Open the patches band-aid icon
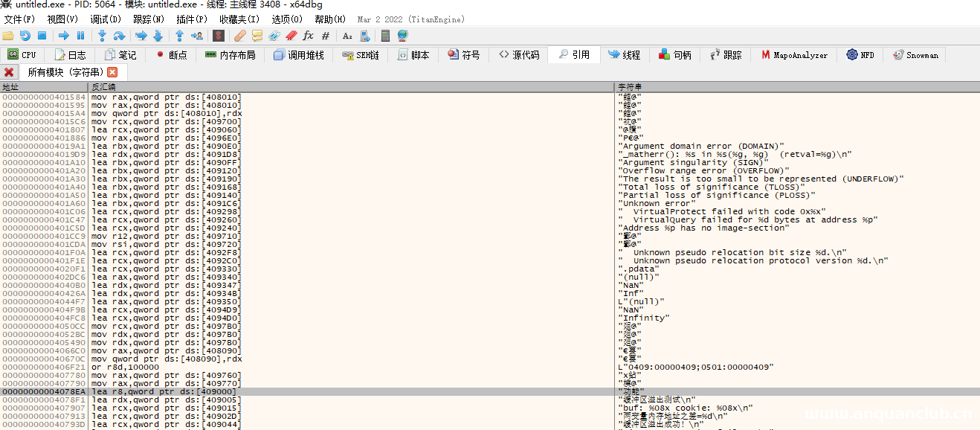This screenshot has height=430, width=980. click(239, 36)
